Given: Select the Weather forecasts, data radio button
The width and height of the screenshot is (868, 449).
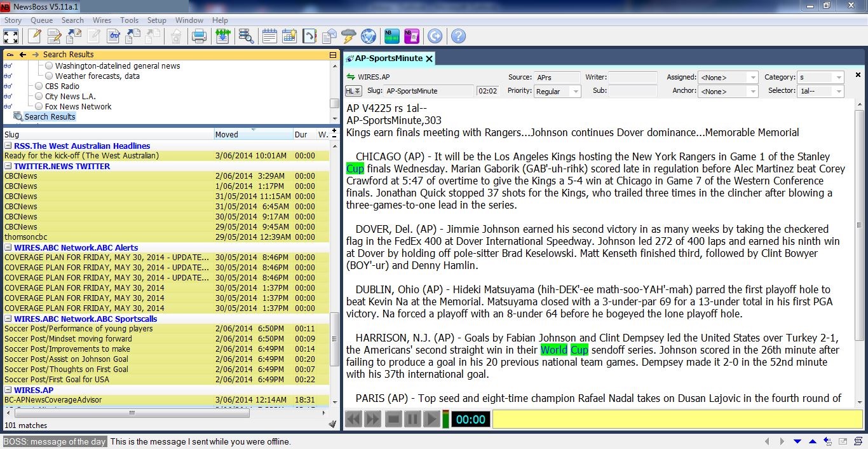Looking at the screenshot, I should click(x=49, y=76).
